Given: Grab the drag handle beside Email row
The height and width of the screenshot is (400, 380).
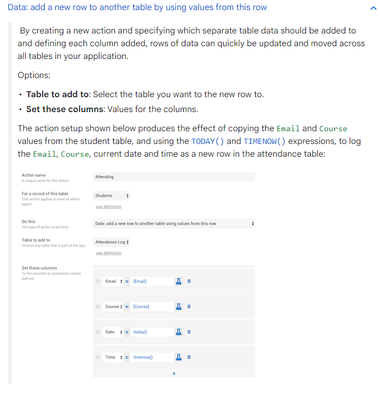Looking at the screenshot, I should coord(98,281).
